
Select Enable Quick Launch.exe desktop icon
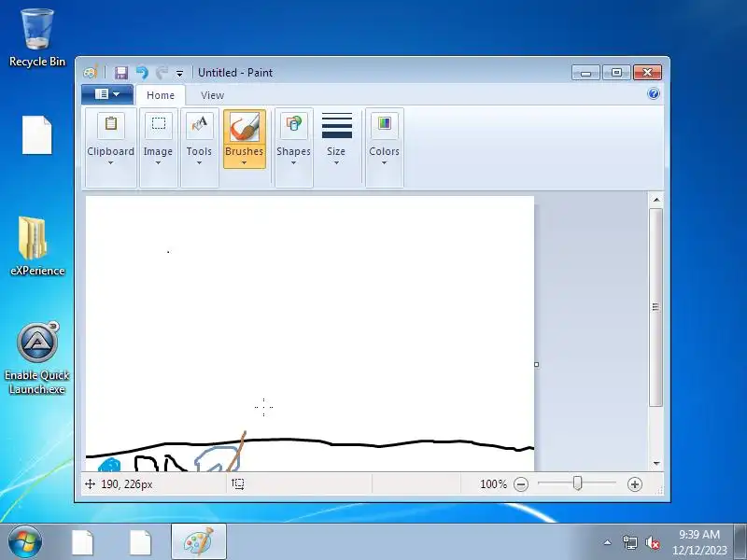(37, 358)
